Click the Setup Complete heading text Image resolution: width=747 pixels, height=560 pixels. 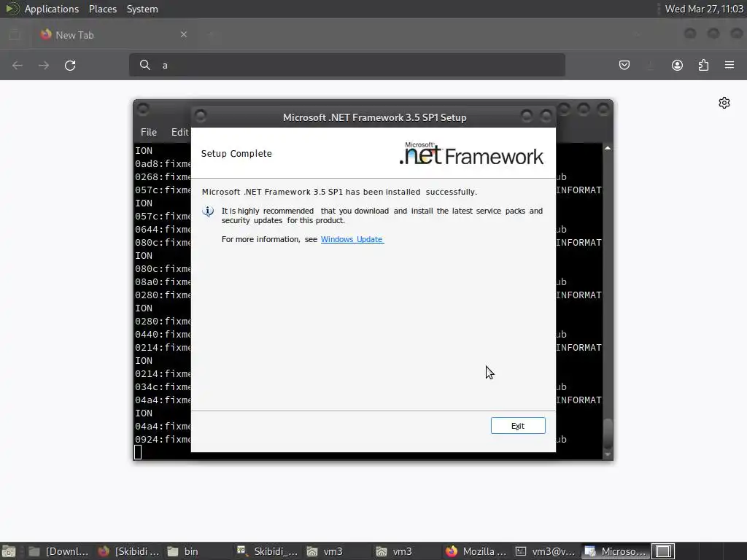(x=236, y=153)
